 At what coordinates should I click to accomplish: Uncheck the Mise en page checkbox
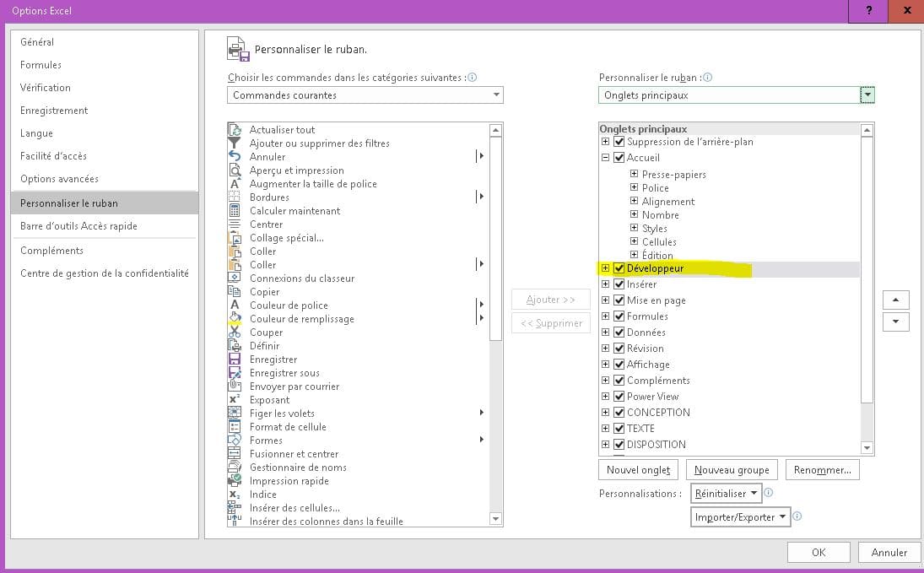pos(619,300)
